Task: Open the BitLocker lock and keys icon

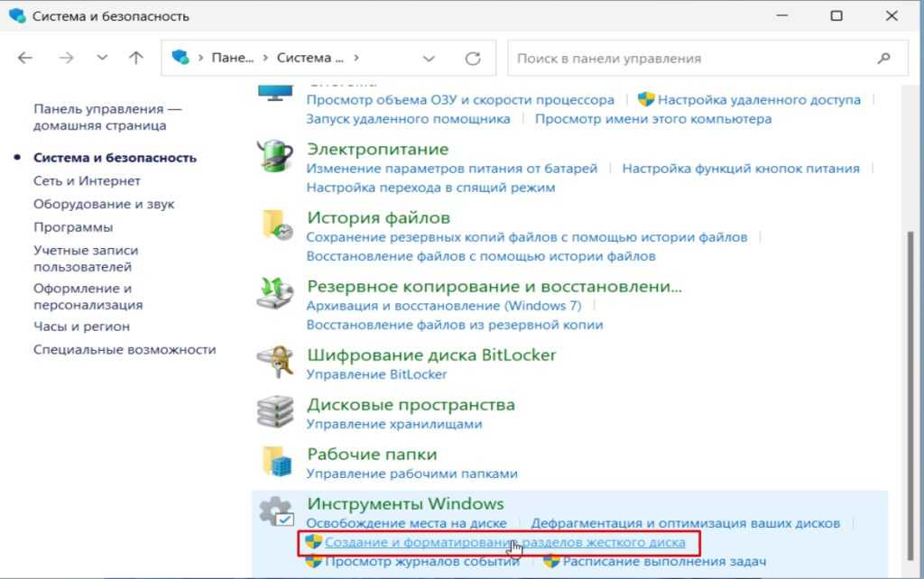Action: coord(275,363)
